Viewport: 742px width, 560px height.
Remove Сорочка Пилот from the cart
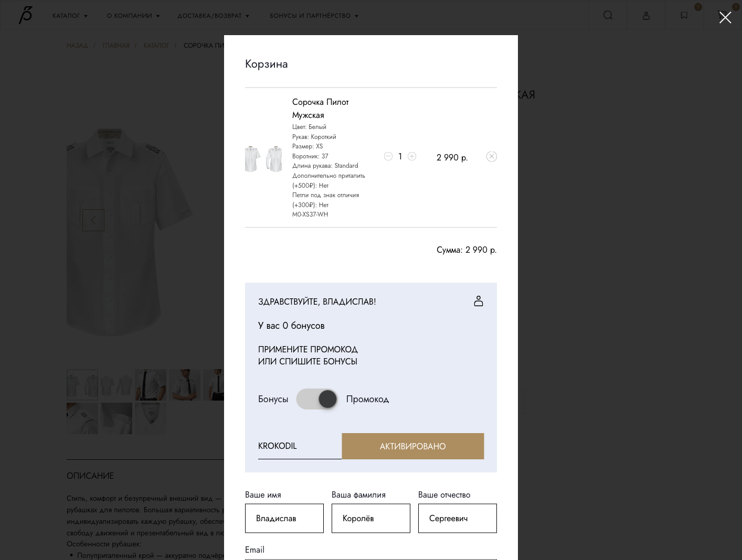[491, 156]
